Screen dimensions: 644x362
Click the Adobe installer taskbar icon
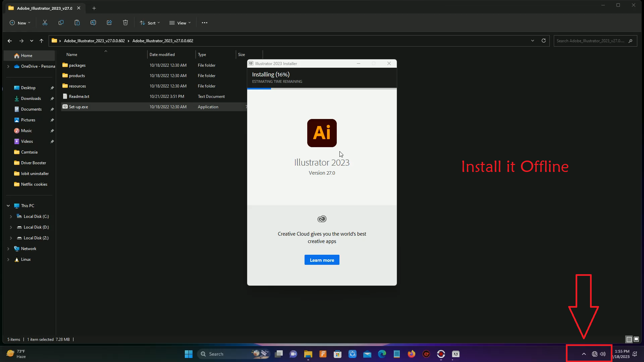coord(456,354)
